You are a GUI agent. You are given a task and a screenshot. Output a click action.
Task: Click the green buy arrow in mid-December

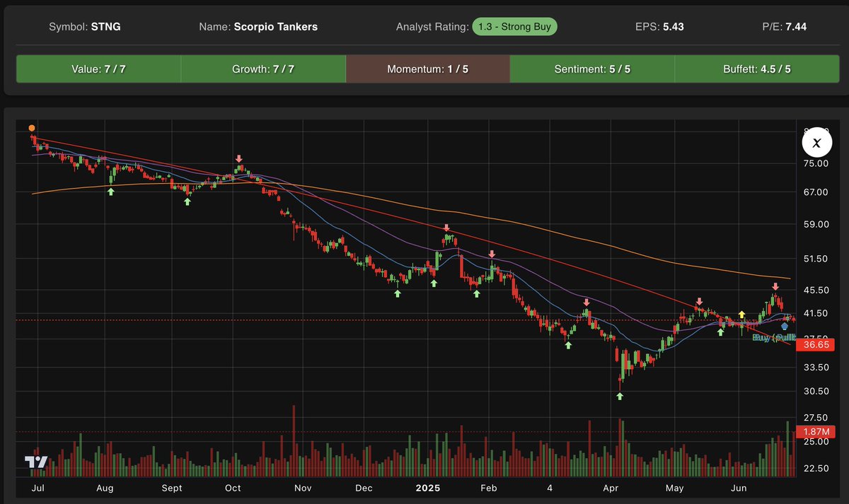[398, 293]
